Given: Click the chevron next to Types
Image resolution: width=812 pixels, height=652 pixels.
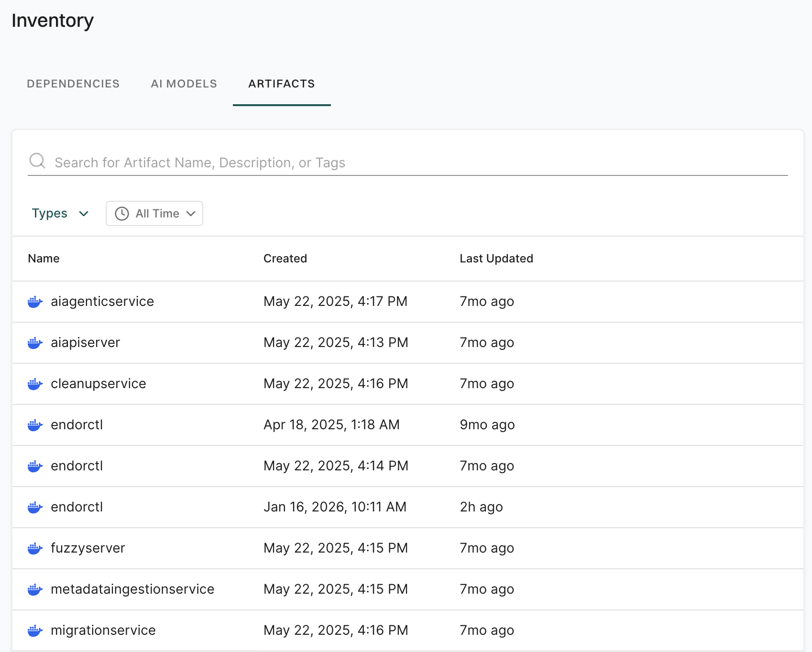Looking at the screenshot, I should point(84,214).
